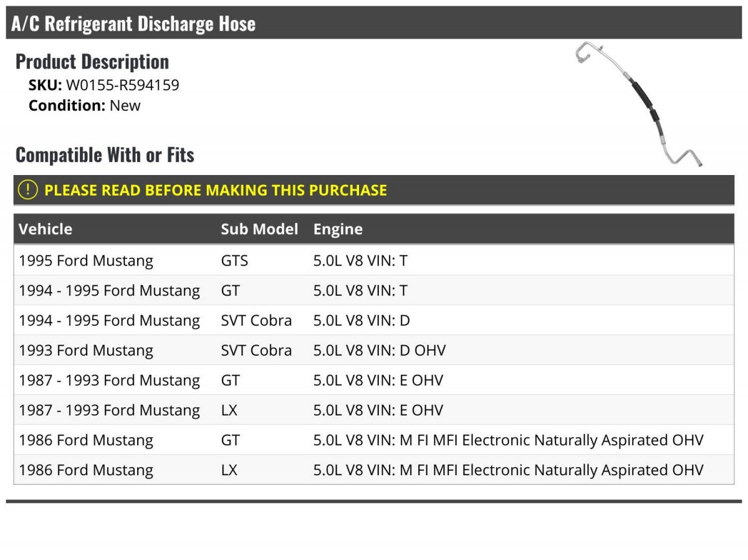Open the discharge hose product image
Screen dimensions: 748x560
point(640,105)
